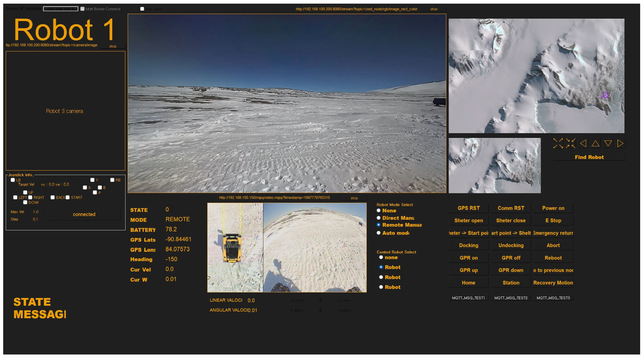644x358 pixels.
Task: Toggle the LB joystick checkbox
Action: tap(13, 180)
